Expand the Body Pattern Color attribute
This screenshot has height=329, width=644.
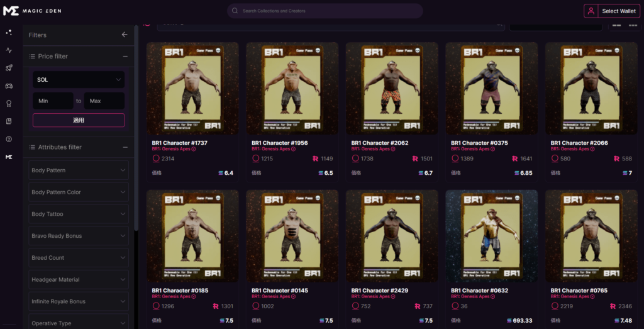(79, 192)
